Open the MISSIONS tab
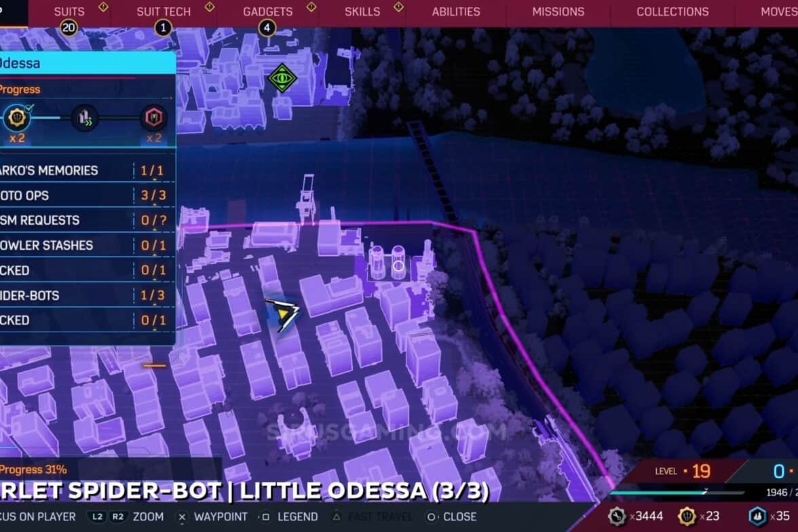 [x=558, y=12]
